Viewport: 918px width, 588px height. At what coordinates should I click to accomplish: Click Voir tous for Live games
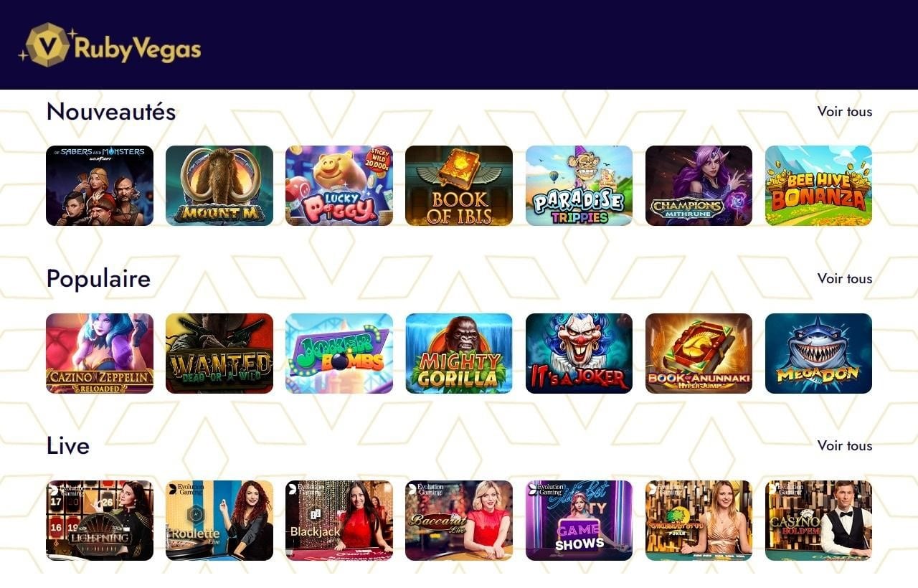click(x=845, y=445)
